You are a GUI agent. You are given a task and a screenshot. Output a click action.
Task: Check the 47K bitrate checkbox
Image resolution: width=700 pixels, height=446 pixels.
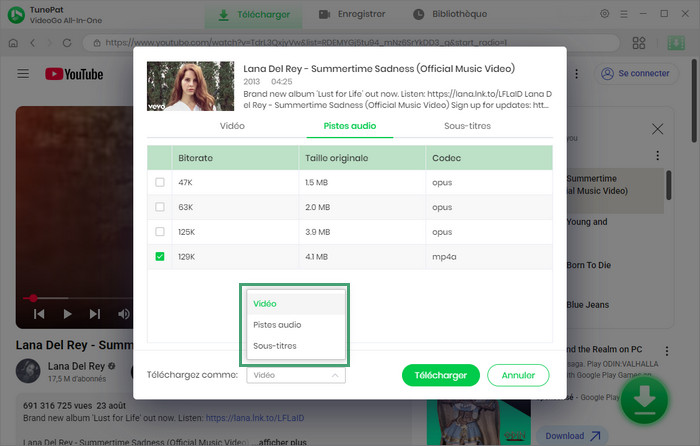[160, 182]
